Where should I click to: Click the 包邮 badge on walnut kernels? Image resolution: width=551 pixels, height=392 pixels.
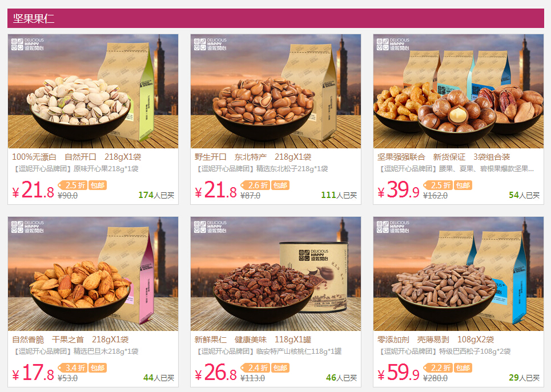coord(280,368)
